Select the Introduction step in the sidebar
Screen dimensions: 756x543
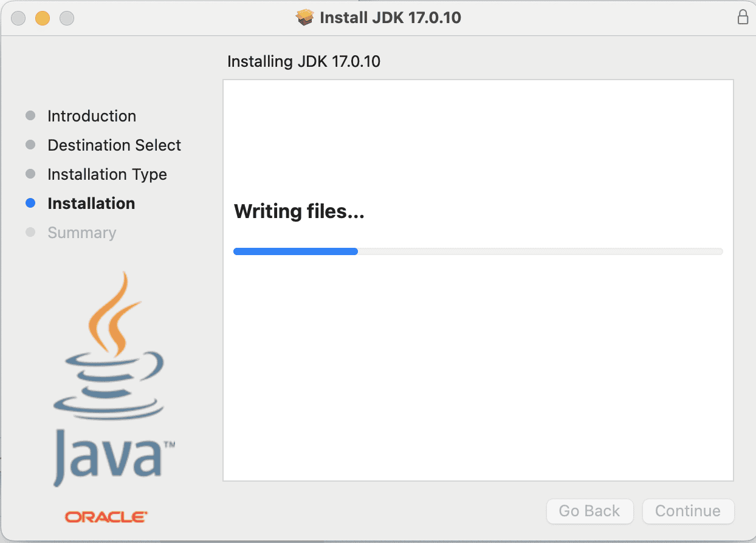(92, 115)
